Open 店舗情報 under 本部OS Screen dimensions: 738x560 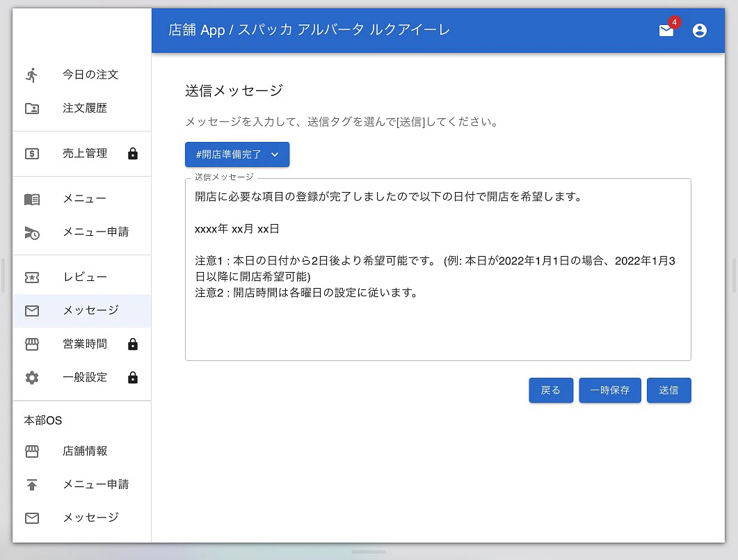[x=85, y=451]
